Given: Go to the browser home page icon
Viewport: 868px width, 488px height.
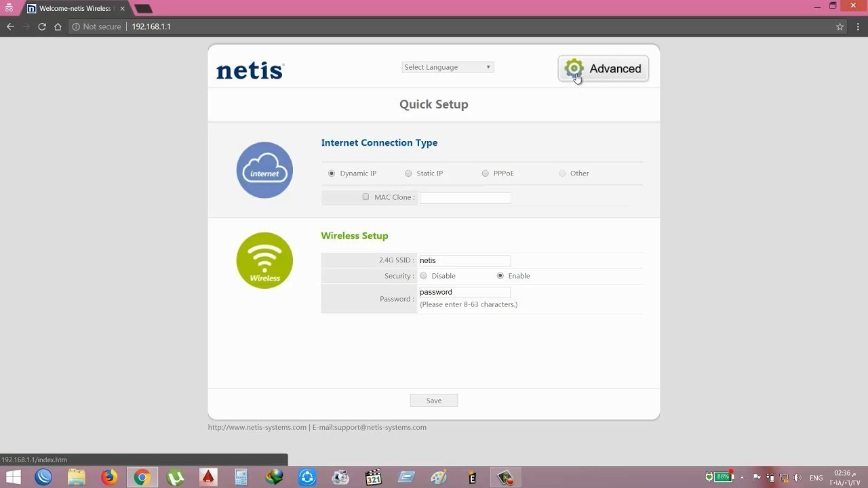Looking at the screenshot, I should pos(58,26).
